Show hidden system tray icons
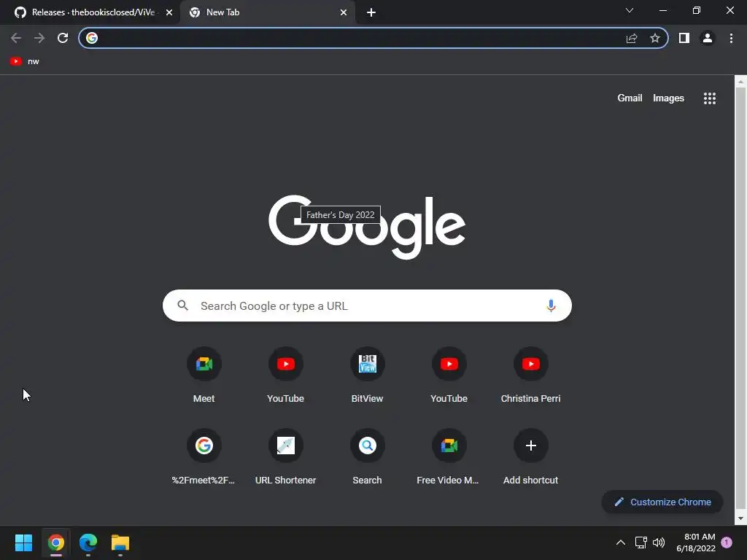This screenshot has width=747, height=560. pos(621,542)
